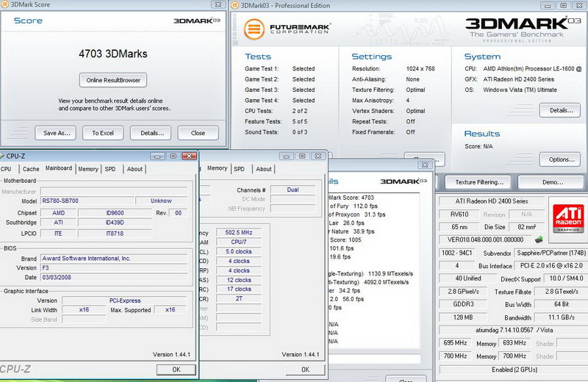
Task: Click the 502.5 MHz frequency field
Action: point(239,232)
